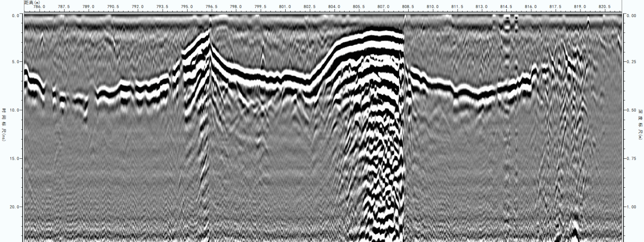Select the 1.00 m depth scale tick
Viewport: 644px width, 242px height.
click(631, 207)
